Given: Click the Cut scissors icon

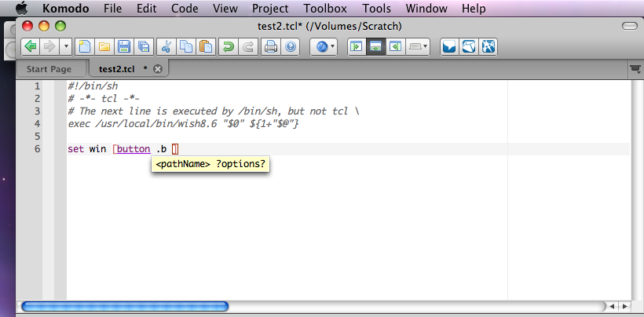Looking at the screenshot, I should pyautogui.click(x=166, y=46).
